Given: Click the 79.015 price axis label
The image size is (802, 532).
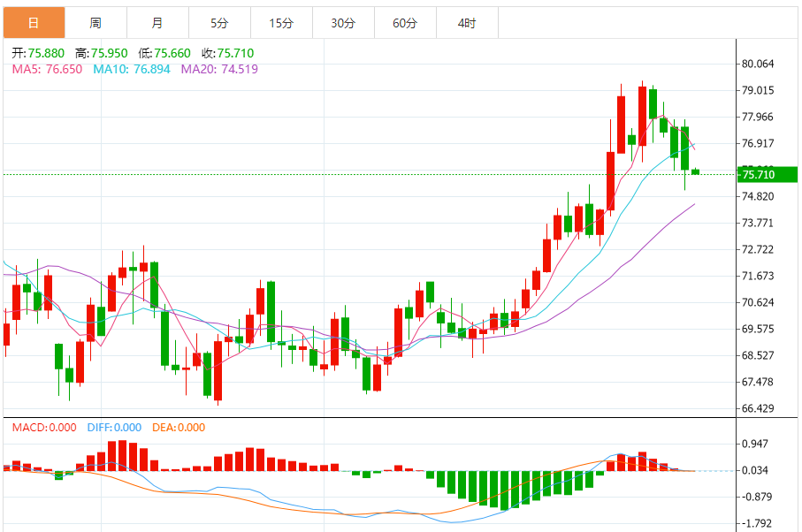Looking at the screenshot, I should pos(758,90).
